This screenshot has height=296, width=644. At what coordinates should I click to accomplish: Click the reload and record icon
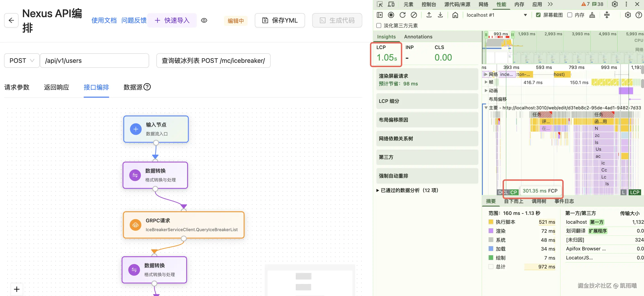(x=402, y=15)
